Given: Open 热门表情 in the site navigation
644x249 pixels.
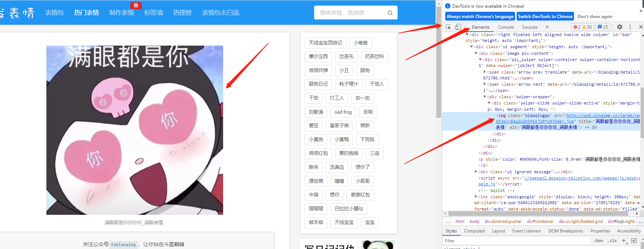Looking at the screenshot, I should pos(87,13).
